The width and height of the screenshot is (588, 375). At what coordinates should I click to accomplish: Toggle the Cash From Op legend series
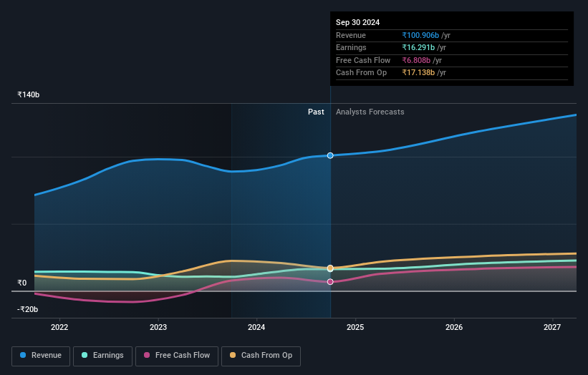coord(261,356)
